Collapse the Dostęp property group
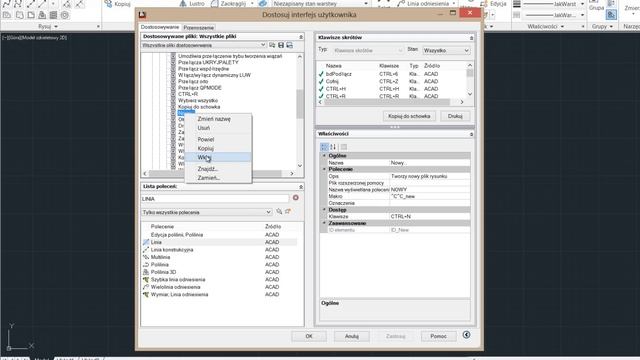Viewport: 640px width, 360px height. coord(324,209)
